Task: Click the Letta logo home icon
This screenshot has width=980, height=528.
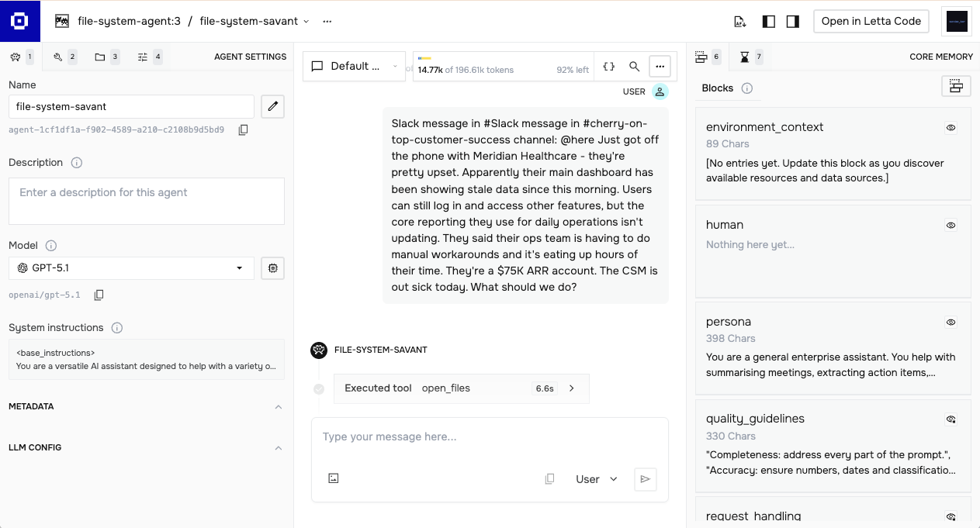Action: point(20,21)
